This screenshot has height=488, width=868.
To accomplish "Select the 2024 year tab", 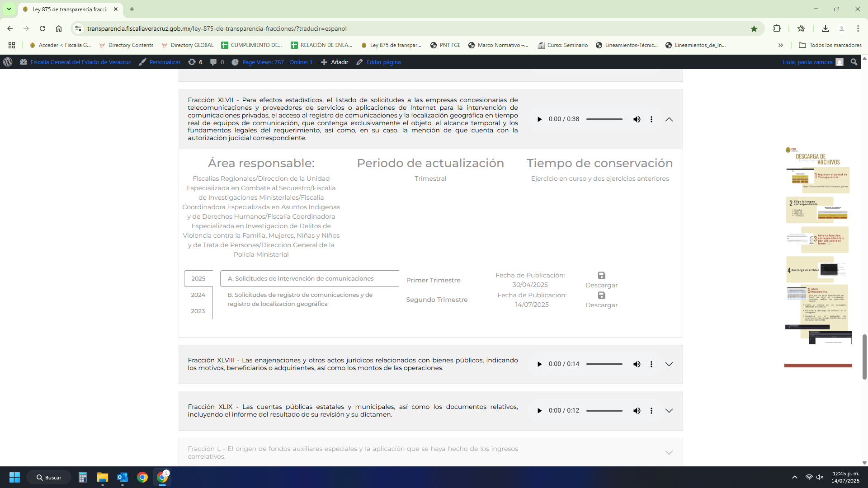I will [x=198, y=295].
